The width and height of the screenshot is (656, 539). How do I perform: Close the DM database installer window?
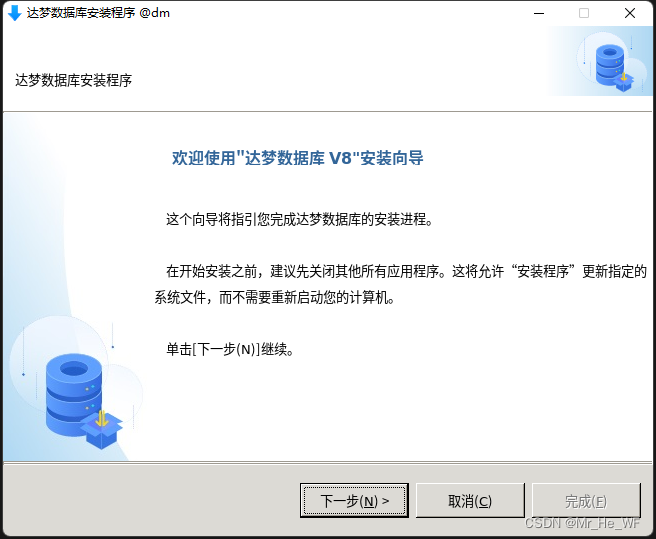coord(630,13)
